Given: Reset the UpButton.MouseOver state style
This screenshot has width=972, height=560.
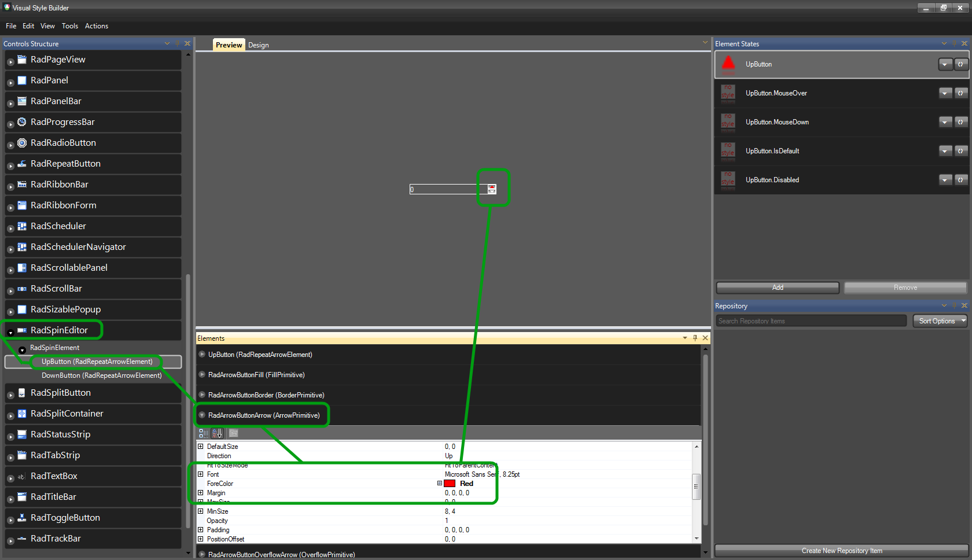Looking at the screenshot, I should (960, 93).
